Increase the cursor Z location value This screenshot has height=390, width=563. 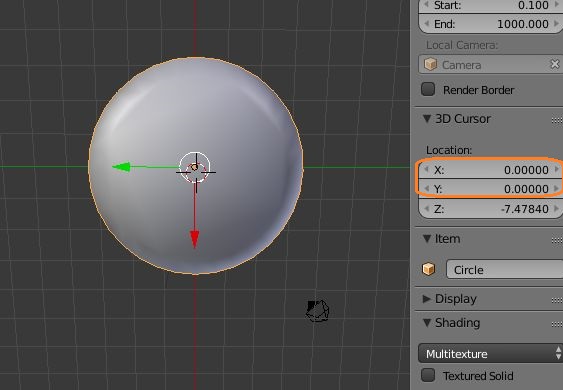pyautogui.click(x=557, y=208)
